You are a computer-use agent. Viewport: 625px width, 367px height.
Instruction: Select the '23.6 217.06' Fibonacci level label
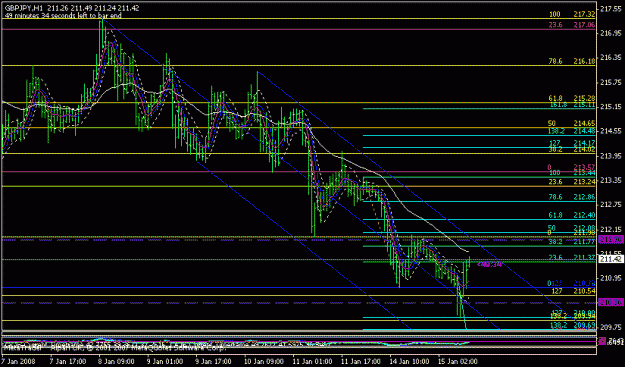[572, 25]
